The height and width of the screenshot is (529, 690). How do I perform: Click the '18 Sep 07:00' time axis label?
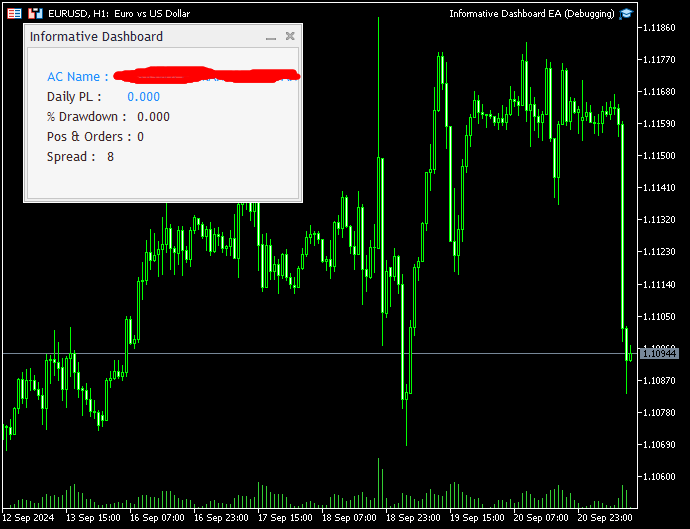(x=349, y=518)
